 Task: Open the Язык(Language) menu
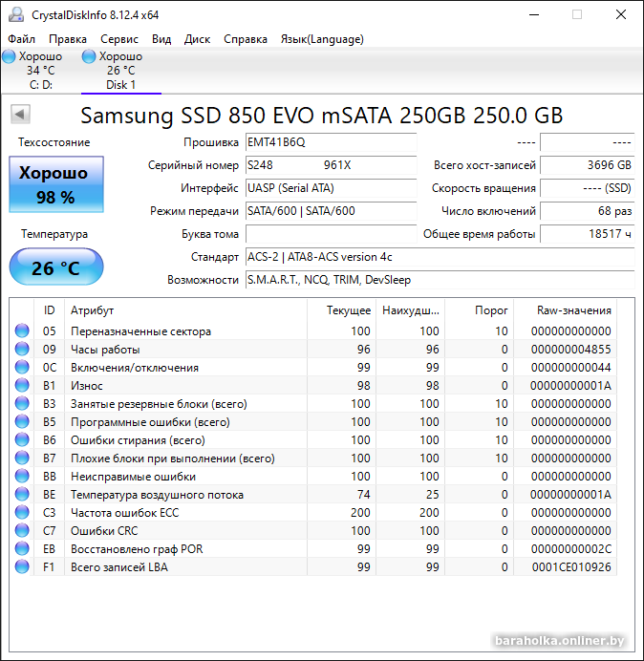[x=321, y=39]
